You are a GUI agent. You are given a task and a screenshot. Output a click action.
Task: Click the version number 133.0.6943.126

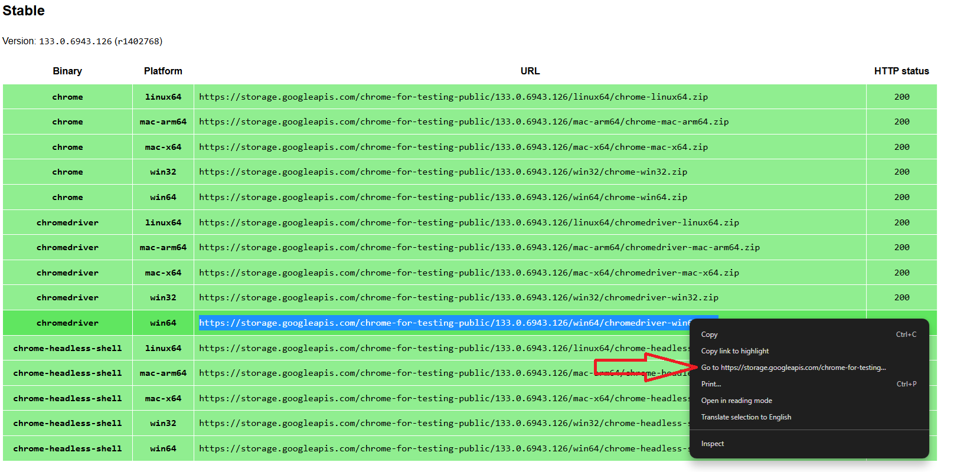(75, 41)
